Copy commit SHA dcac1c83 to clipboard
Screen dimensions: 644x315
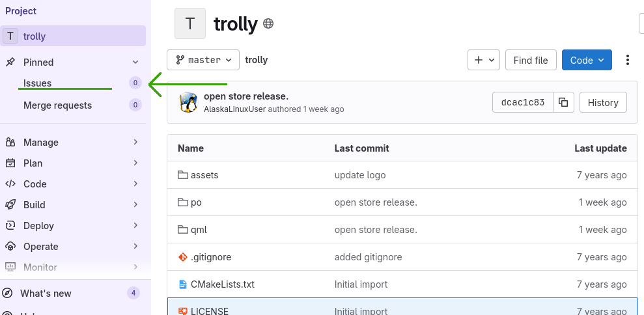coord(563,102)
